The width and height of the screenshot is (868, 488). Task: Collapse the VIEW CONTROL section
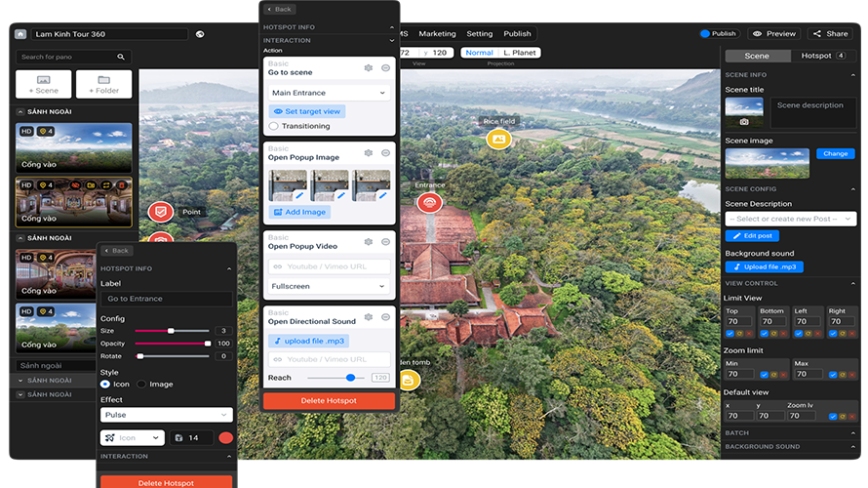pyautogui.click(x=852, y=284)
